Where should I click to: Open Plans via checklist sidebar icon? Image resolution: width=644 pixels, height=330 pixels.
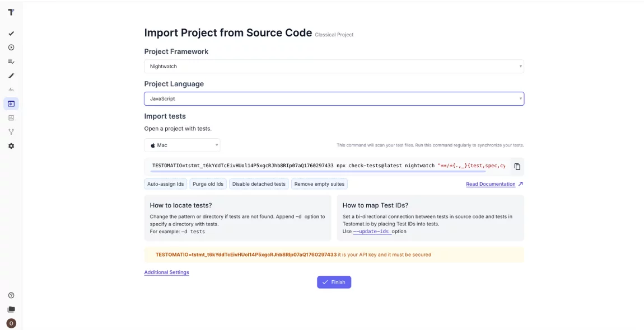11,62
